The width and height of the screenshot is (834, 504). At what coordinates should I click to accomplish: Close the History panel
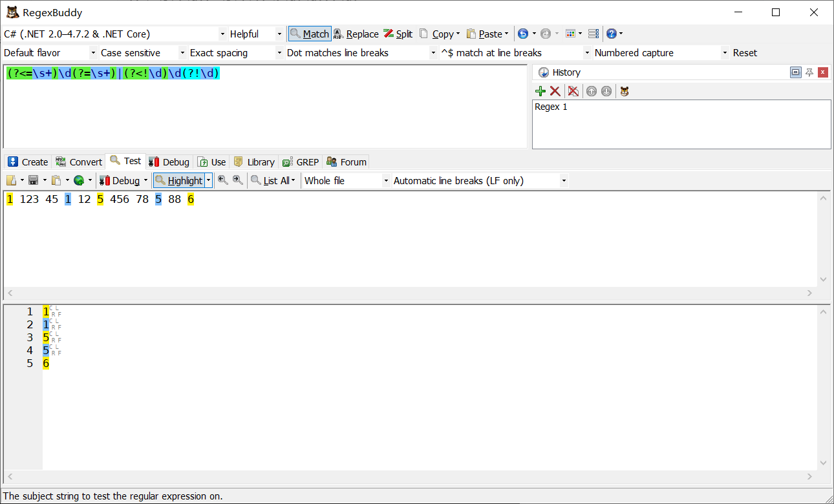pos(823,72)
